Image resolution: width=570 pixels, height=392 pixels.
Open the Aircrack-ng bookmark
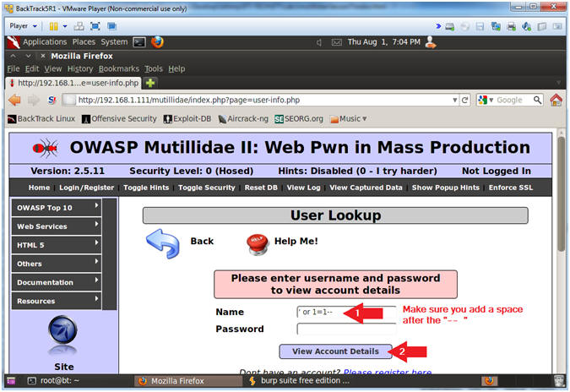pos(243,119)
